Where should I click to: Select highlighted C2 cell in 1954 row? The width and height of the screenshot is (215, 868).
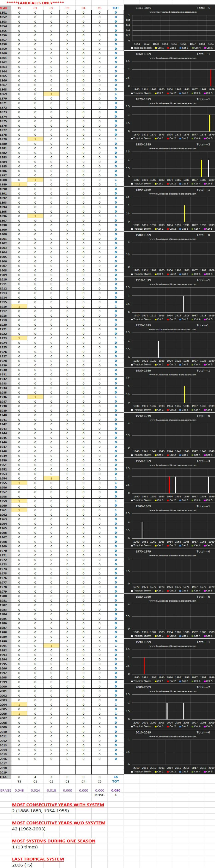[51, 479]
